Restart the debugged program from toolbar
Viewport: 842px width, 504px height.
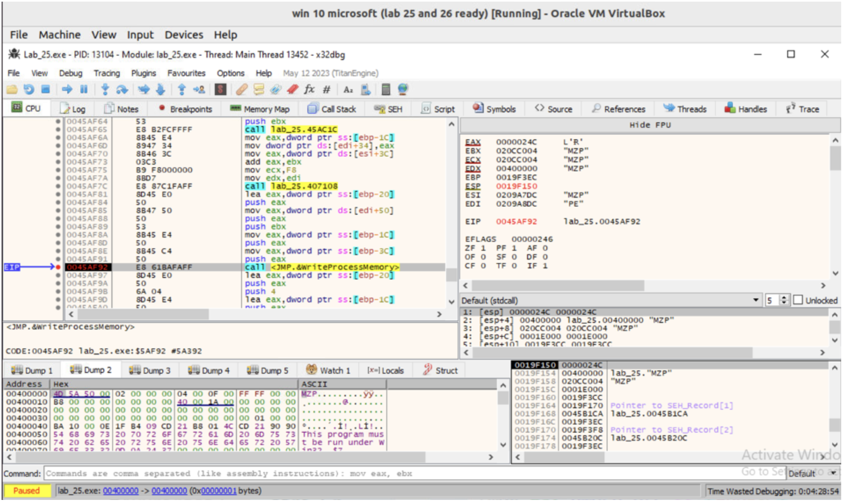point(29,89)
